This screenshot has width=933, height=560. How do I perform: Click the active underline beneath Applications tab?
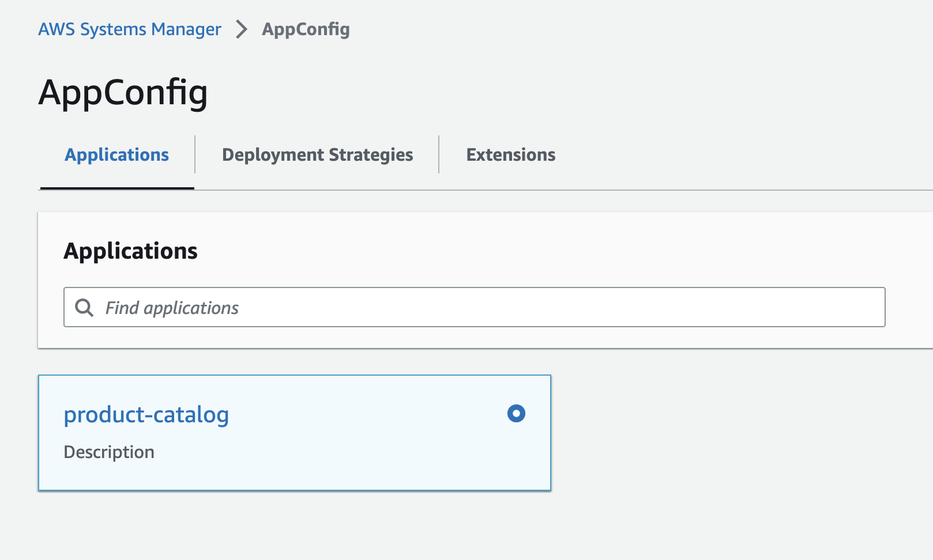click(x=116, y=188)
